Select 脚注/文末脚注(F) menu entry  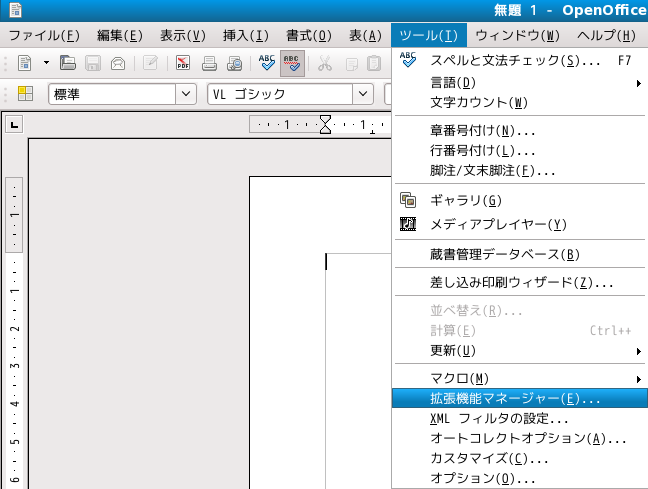520,171
